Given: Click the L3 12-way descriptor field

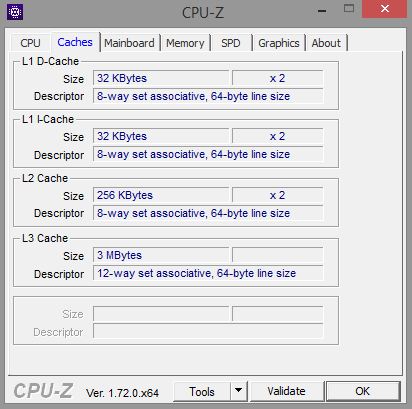Looking at the screenshot, I should click(208, 273).
